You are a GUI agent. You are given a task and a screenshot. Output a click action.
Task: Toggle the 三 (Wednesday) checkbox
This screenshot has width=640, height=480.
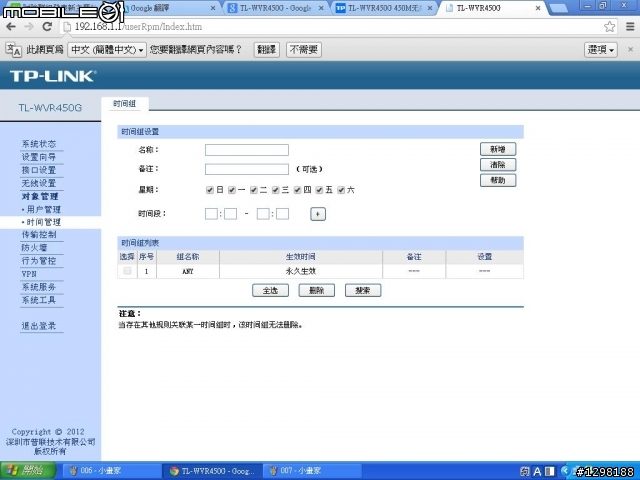276,190
